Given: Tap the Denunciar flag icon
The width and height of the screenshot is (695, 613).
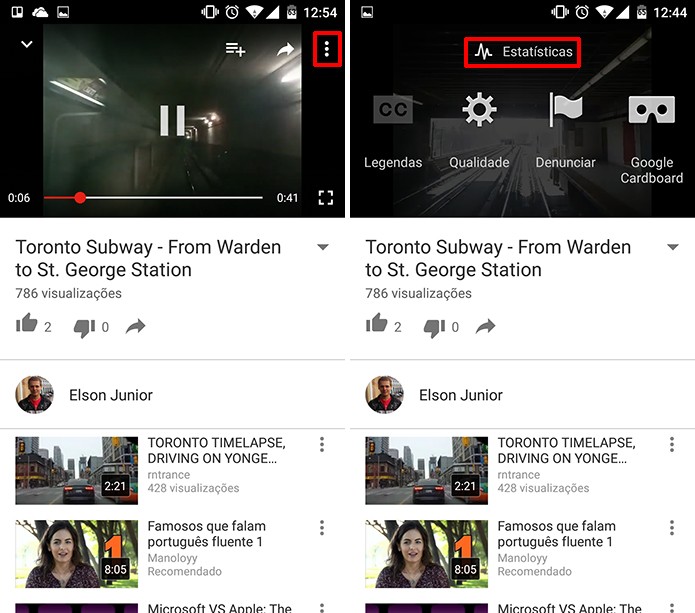Looking at the screenshot, I should [566, 109].
